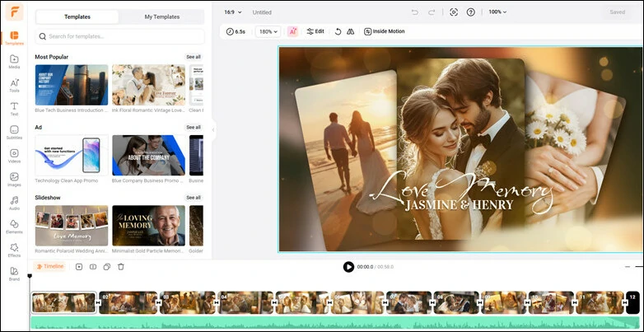Open the Videos sidebar panel
The image size is (644, 332).
coord(14,156)
